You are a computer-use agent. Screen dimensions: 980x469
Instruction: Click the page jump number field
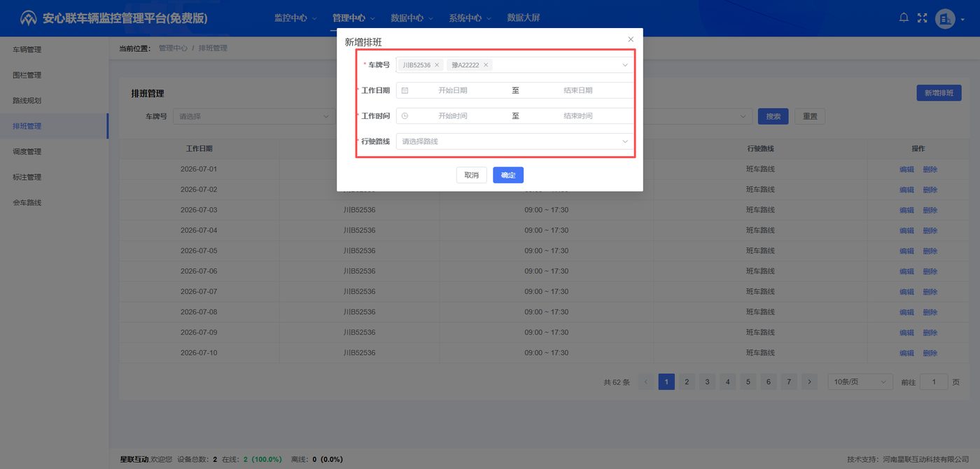click(x=934, y=382)
